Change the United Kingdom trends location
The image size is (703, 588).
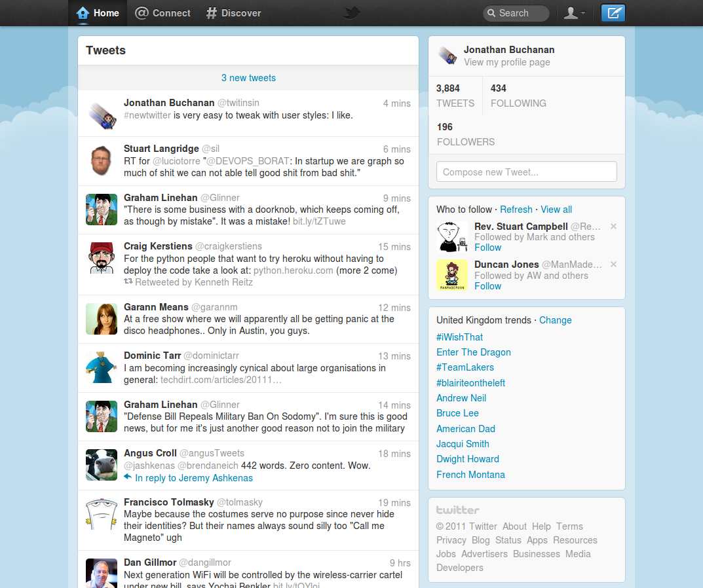(x=555, y=320)
